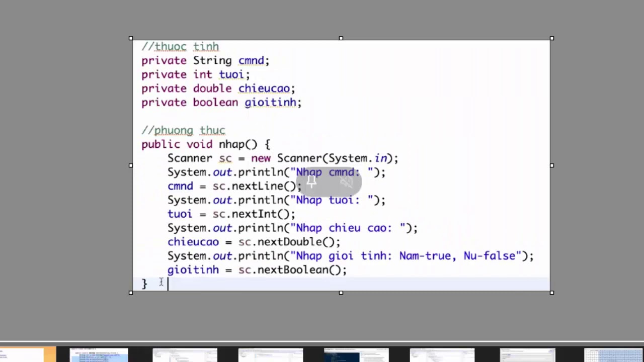Select the right-middle handle of the code image

pyautogui.click(x=552, y=165)
